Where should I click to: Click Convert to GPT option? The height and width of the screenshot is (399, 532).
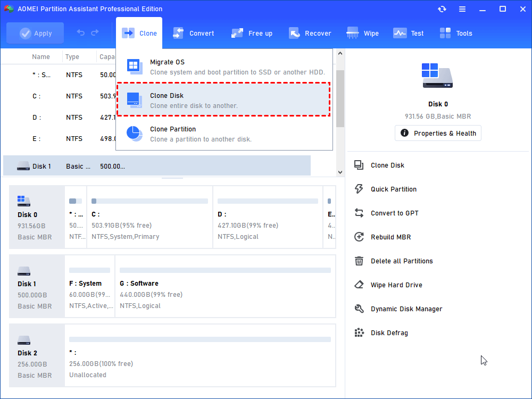pyautogui.click(x=395, y=213)
